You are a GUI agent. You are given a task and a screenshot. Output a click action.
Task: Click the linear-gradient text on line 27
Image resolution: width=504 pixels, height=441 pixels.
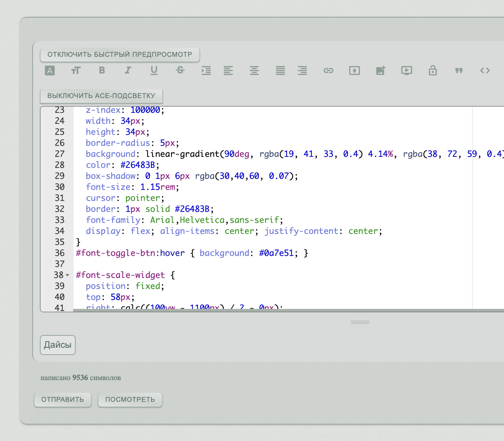[182, 154]
